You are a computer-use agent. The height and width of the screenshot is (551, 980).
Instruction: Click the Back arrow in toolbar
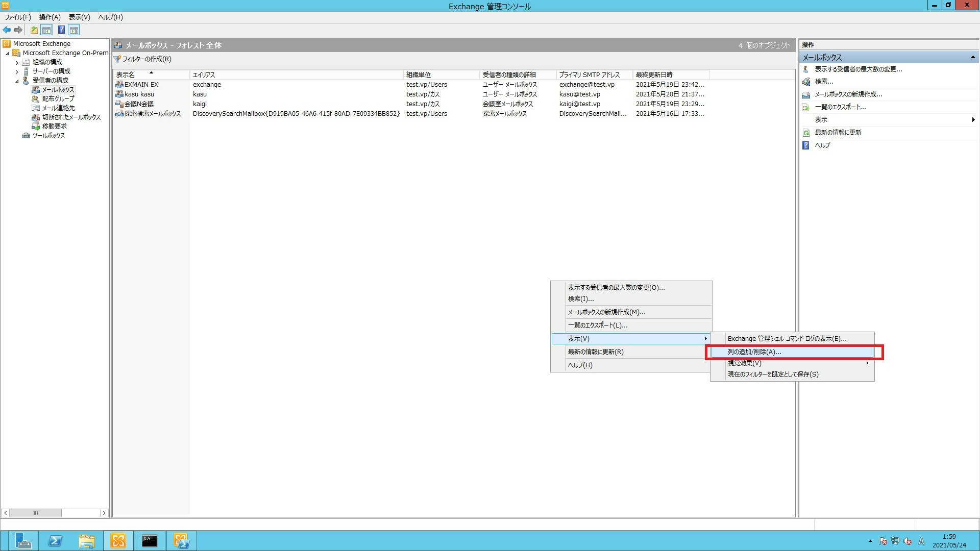coord(7,30)
